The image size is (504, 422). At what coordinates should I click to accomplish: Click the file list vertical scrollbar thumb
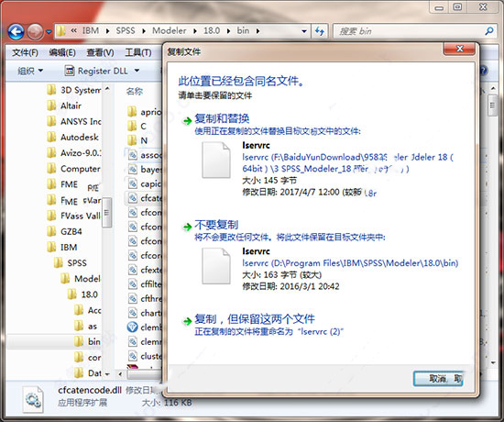pyautogui.click(x=492, y=105)
